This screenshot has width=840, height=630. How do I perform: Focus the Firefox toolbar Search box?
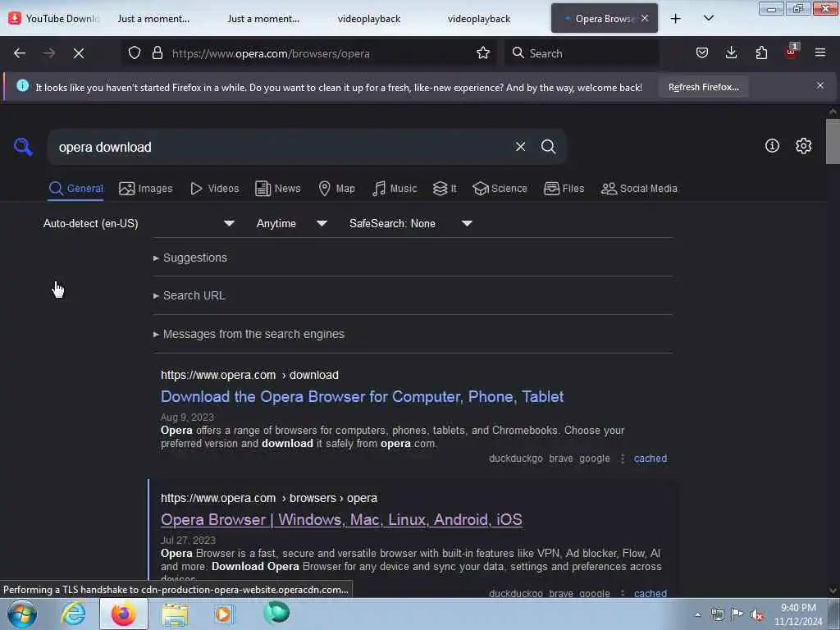click(x=582, y=53)
